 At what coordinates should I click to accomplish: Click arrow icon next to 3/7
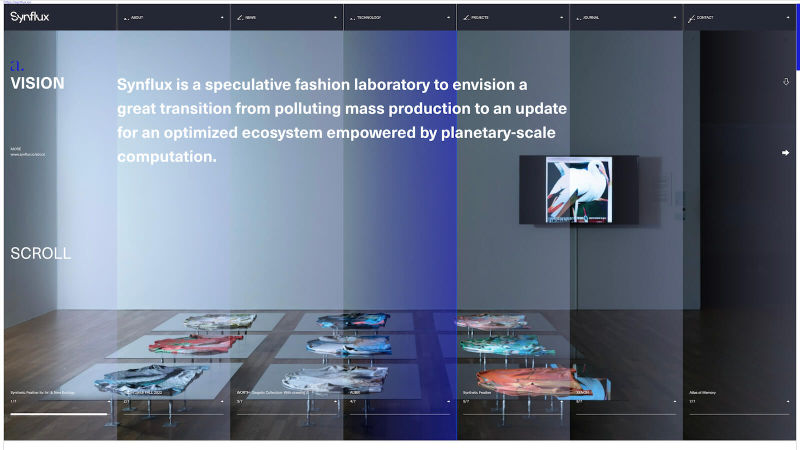(335, 402)
